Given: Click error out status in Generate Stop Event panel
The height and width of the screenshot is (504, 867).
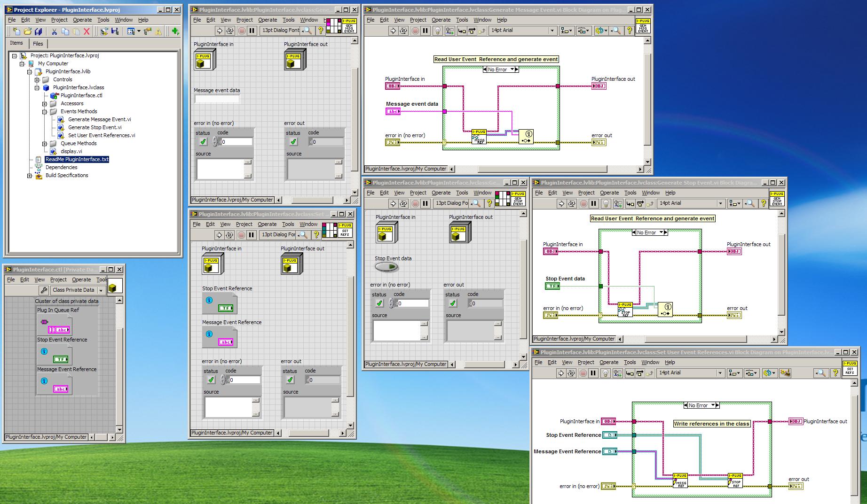Looking at the screenshot, I should tap(453, 303).
